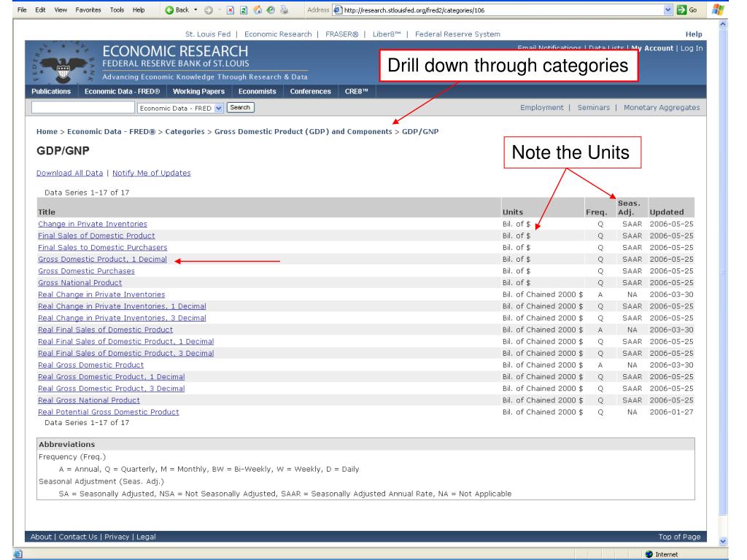Open Real Potential Gross Domestic Product series
The height and width of the screenshot is (560, 747).
click(109, 412)
